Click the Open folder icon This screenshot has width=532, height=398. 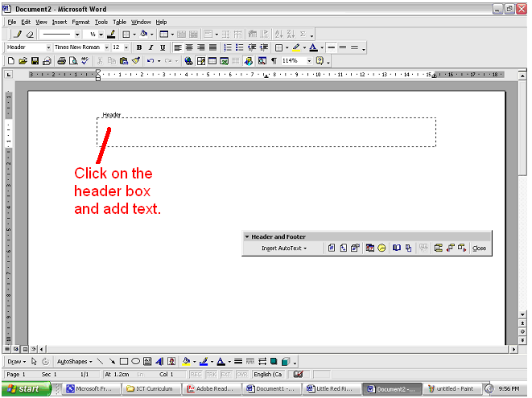[23, 61]
